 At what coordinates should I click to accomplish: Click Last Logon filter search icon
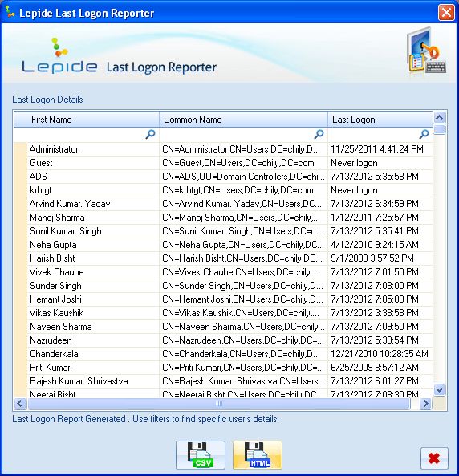tap(424, 134)
